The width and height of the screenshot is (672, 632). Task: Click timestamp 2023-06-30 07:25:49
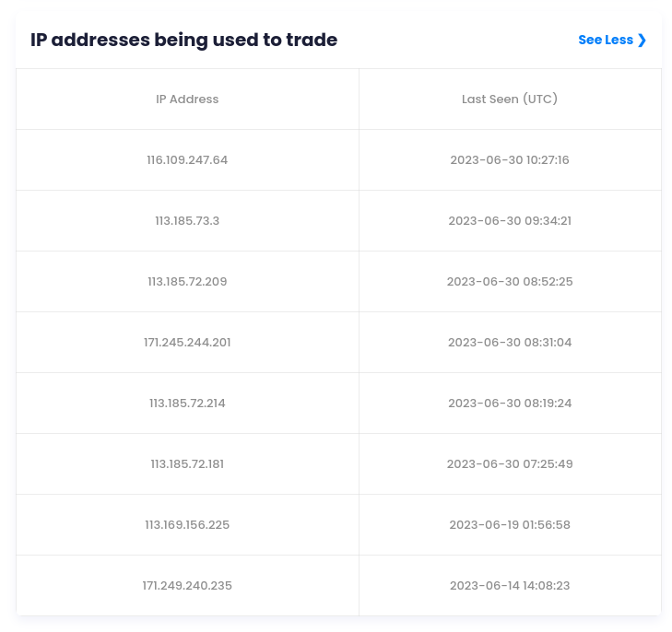coord(510,464)
